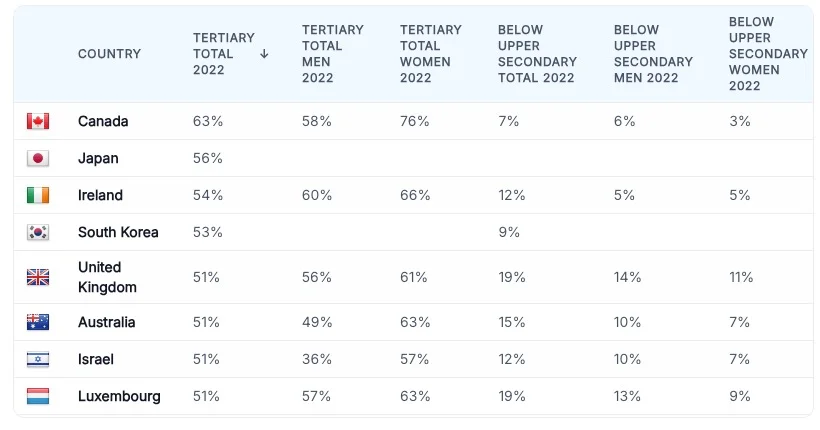Sort by Tertiary Total Men 2022 header
Viewport: 820px width, 430px height.
pos(332,54)
